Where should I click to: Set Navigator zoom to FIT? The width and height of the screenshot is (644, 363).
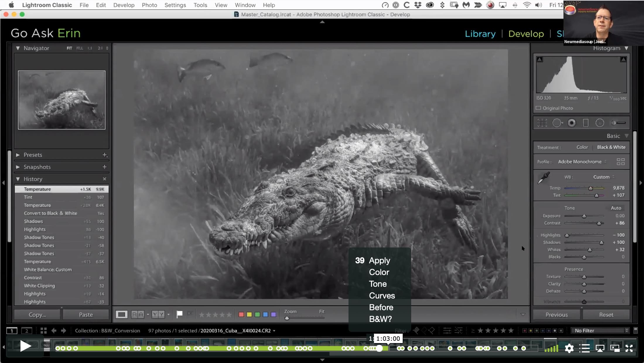(x=69, y=48)
